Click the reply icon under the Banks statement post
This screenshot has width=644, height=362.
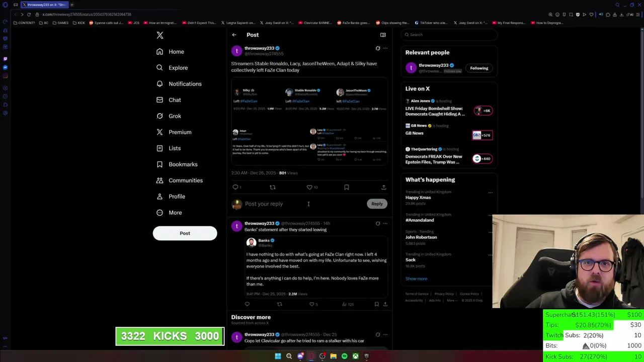tap(247, 304)
